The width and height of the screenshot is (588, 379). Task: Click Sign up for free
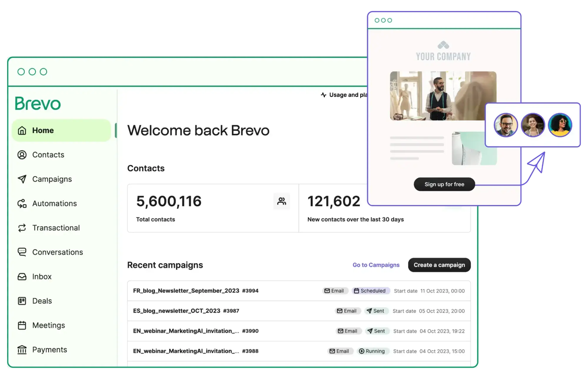444,184
